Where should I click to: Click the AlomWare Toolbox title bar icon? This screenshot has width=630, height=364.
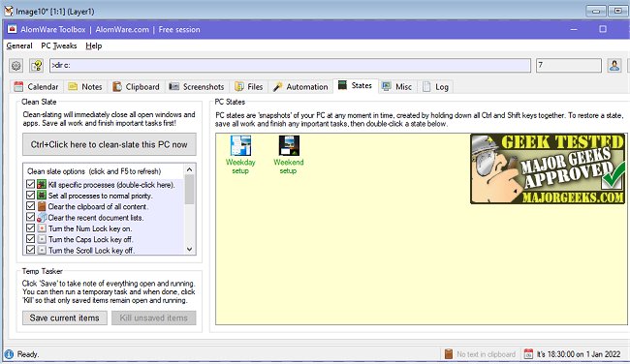point(12,29)
